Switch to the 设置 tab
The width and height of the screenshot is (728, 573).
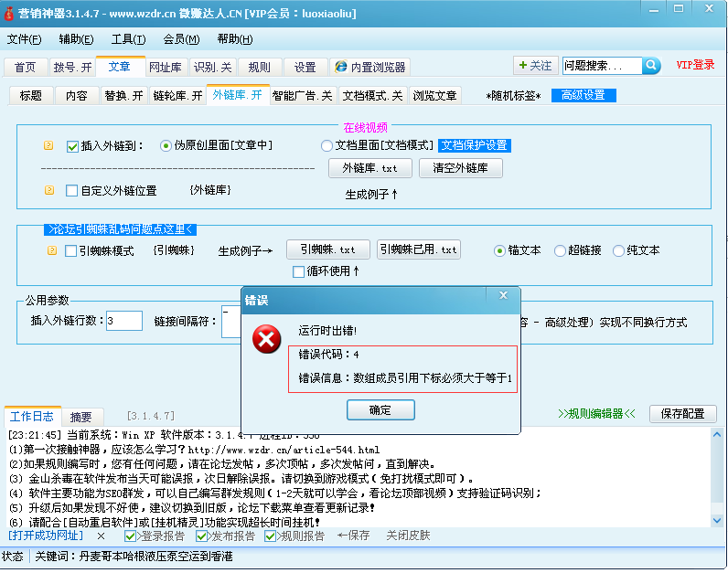tap(305, 68)
